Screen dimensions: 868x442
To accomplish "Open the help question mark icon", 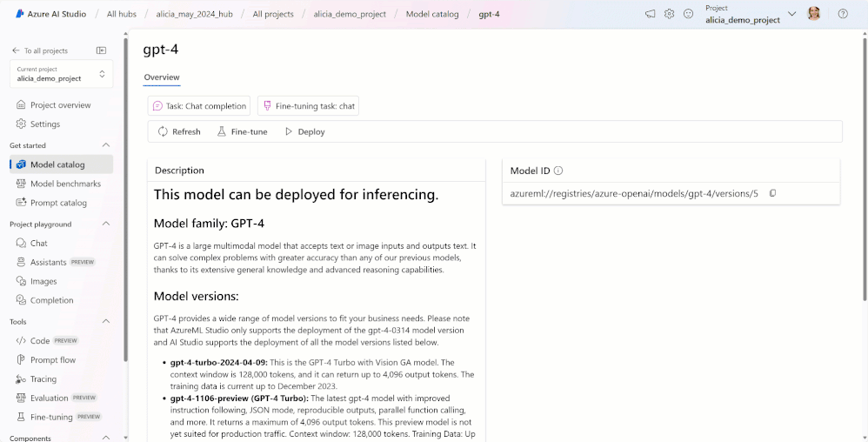I will click(843, 14).
